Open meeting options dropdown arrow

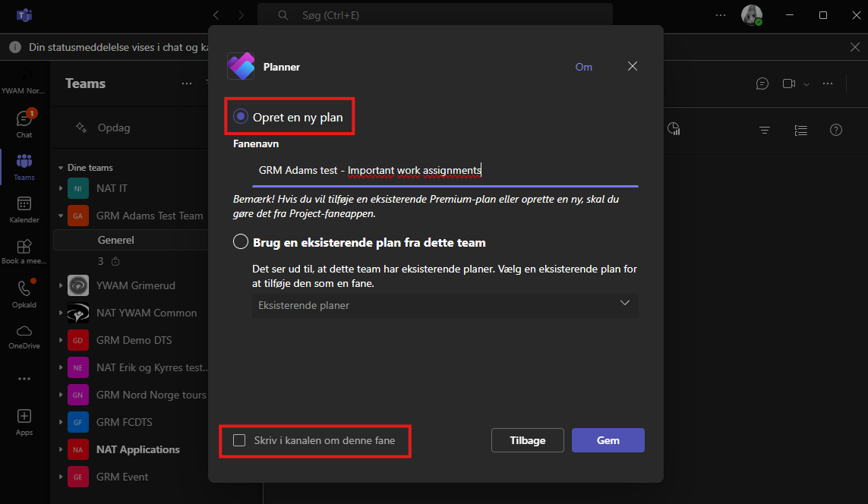806,84
